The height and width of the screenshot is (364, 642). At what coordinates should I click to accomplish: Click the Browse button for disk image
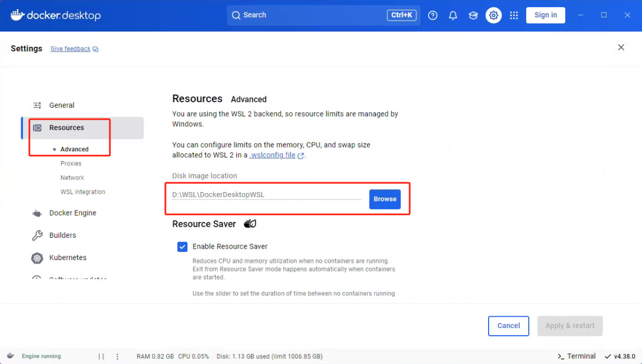(x=385, y=199)
